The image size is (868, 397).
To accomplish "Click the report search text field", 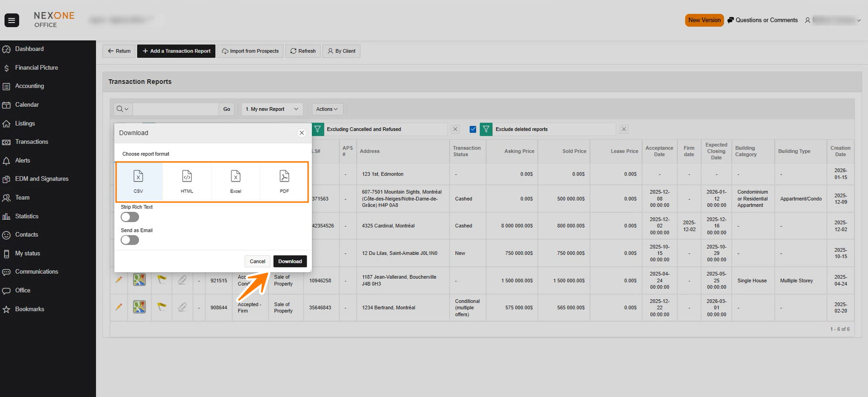I will (175, 109).
